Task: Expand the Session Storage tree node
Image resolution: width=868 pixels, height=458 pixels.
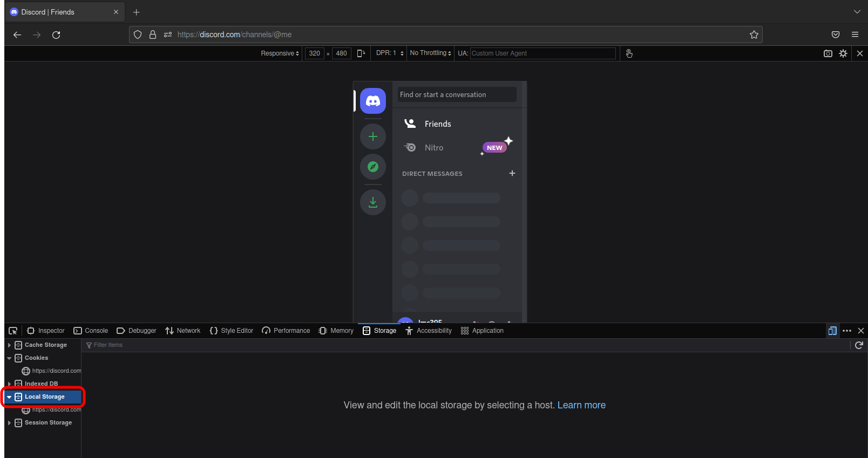Action: (x=9, y=423)
